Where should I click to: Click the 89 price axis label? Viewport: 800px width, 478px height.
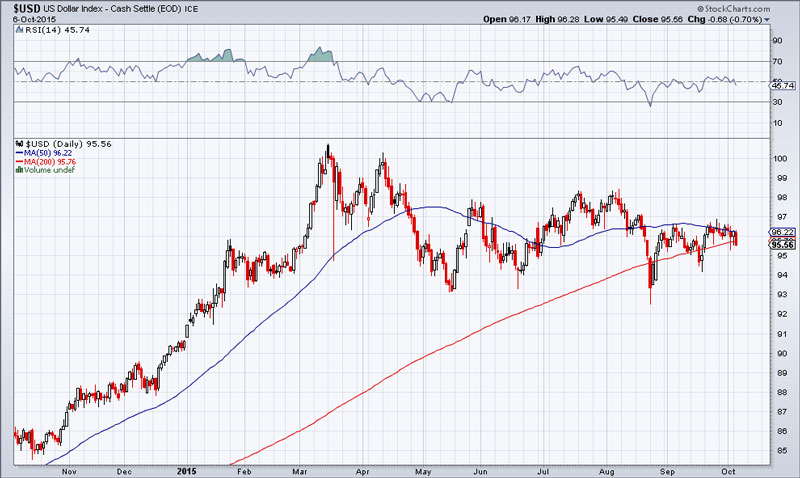(x=782, y=372)
